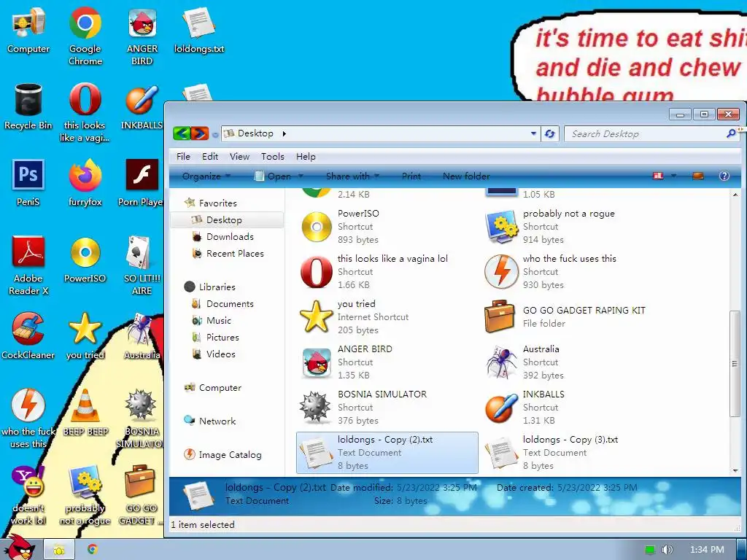Open the dropdown arrow next to Open
The height and width of the screenshot is (560, 747).
301,176
